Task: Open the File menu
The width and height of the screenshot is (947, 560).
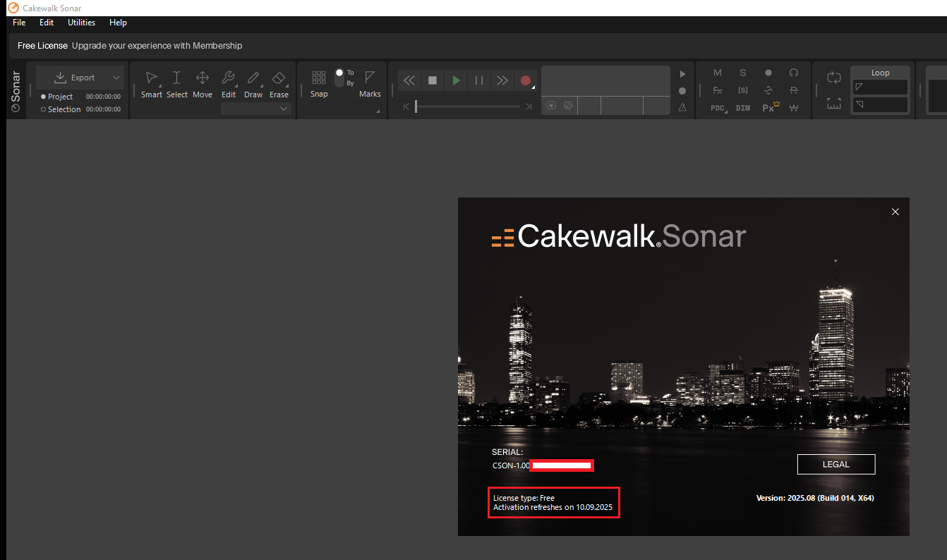Action: click(19, 23)
